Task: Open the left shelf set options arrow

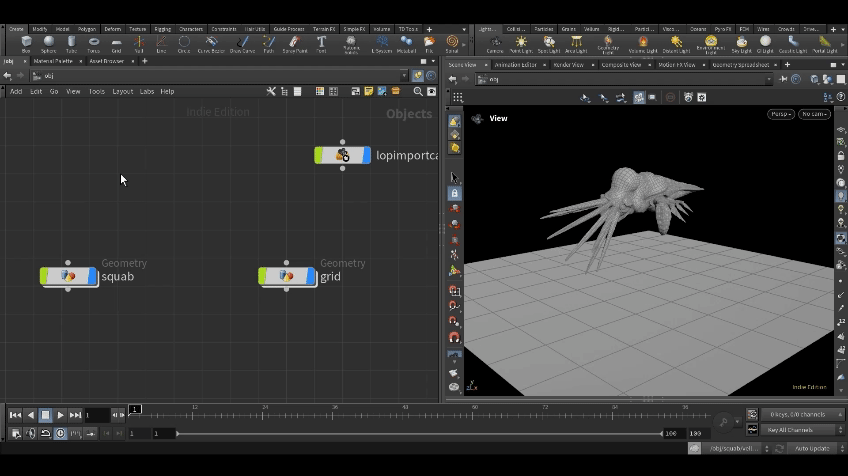Action: (464, 29)
